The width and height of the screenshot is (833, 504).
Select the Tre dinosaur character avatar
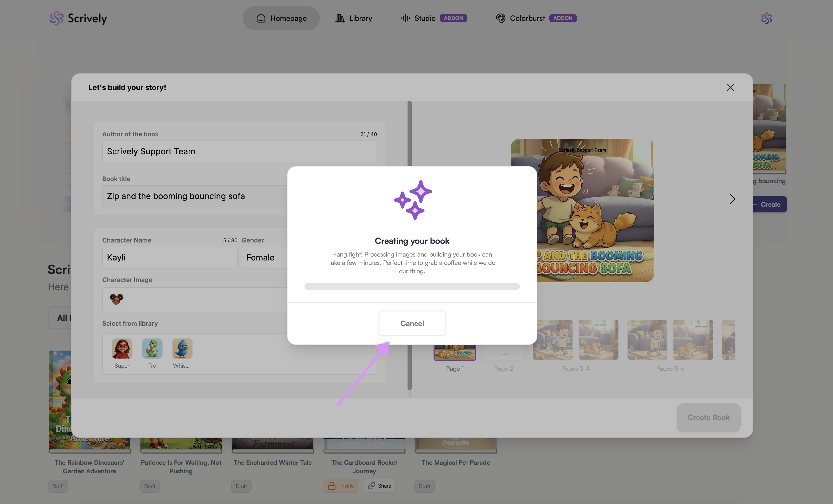[x=152, y=348]
